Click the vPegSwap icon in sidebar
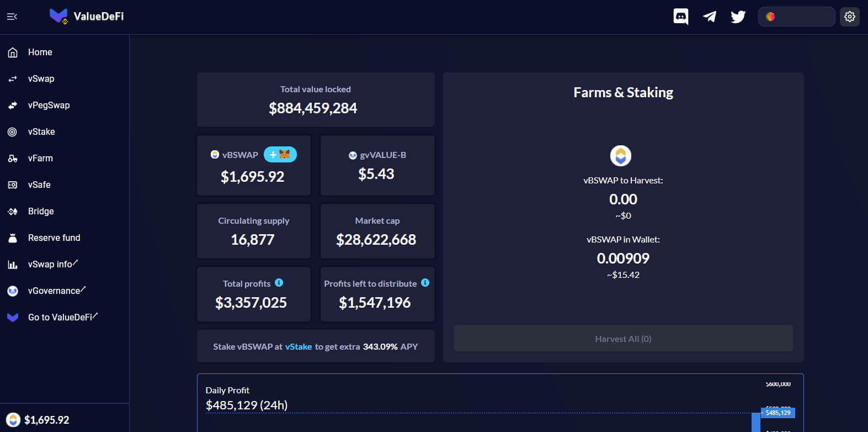 coord(13,106)
